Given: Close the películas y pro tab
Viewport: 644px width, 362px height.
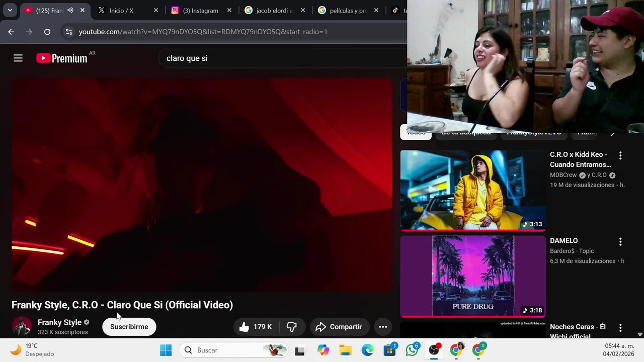Looking at the screenshot, I should [376, 10].
